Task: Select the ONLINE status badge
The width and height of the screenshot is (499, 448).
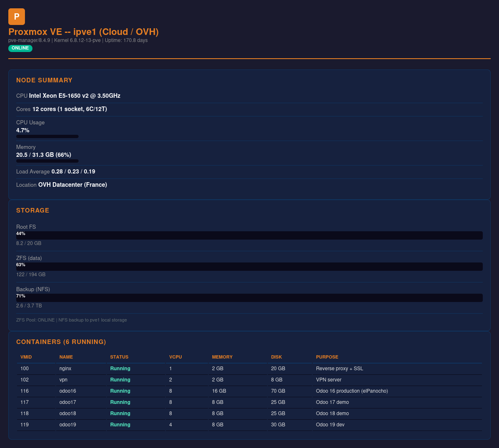Action: point(20,48)
